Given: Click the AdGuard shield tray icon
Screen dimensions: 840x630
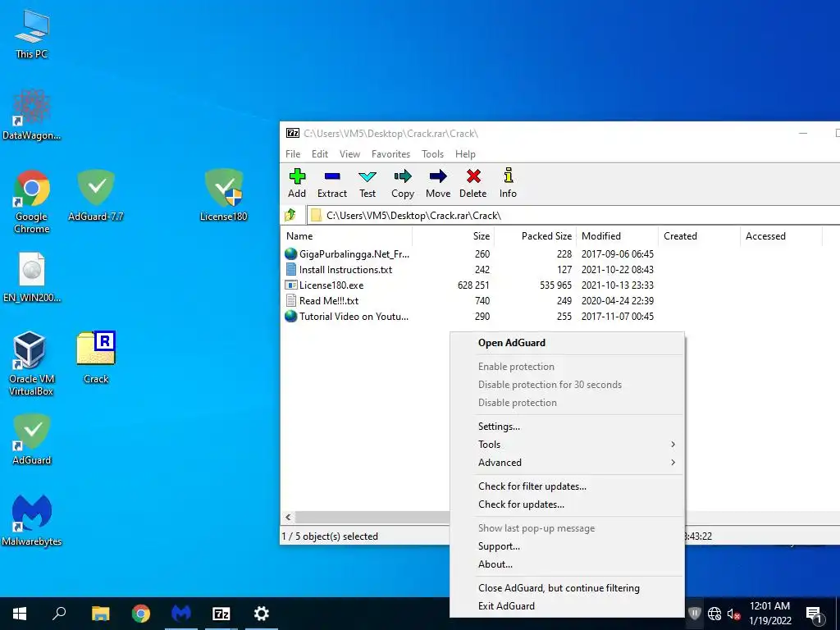Looking at the screenshot, I should [694, 613].
